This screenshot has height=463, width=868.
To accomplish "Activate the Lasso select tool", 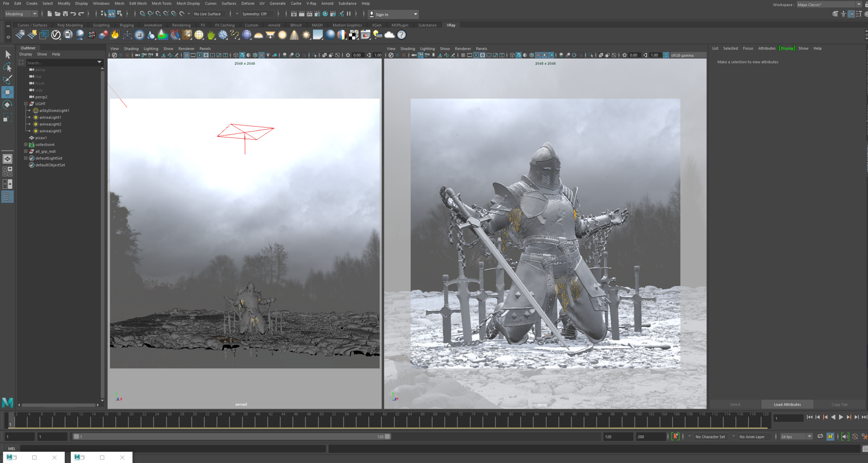I will click(8, 67).
